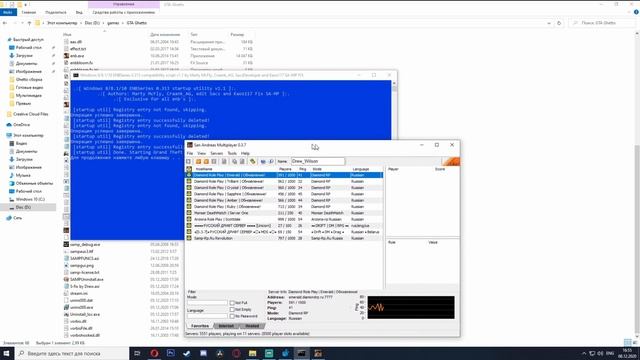Open the View menu in SA-MP

[x=202, y=153]
